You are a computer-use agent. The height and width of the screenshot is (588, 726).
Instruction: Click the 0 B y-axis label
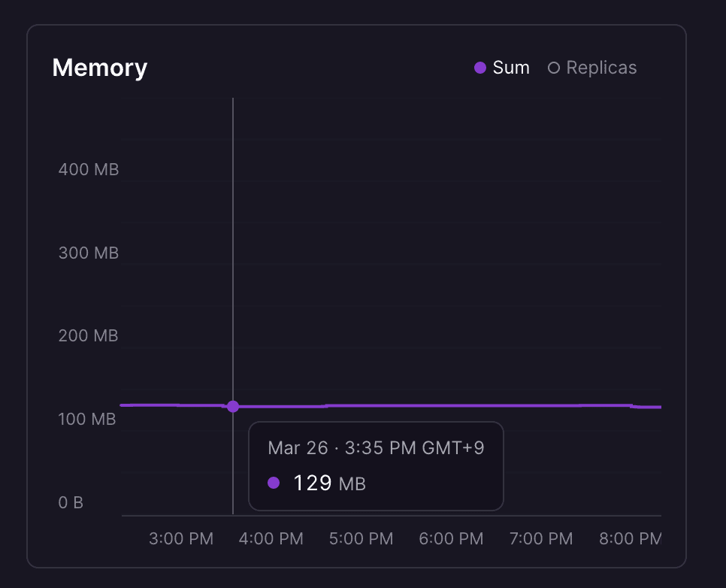coord(71,502)
